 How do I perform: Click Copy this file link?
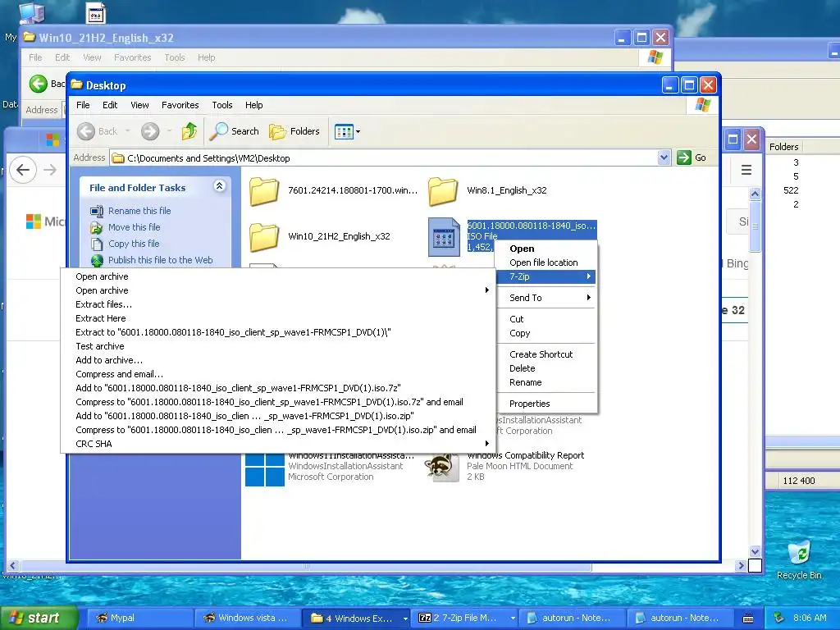(134, 244)
